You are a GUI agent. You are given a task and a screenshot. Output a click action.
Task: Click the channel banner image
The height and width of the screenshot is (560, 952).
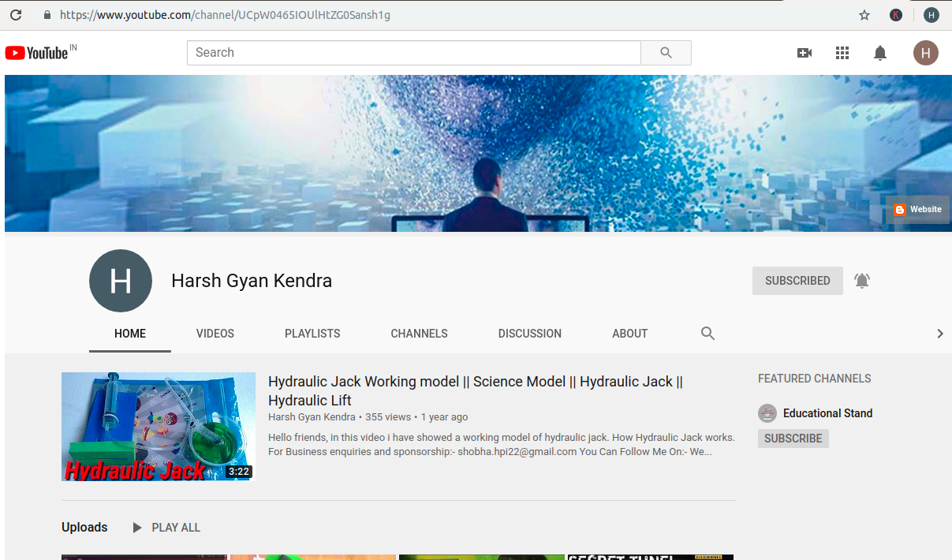click(477, 153)
